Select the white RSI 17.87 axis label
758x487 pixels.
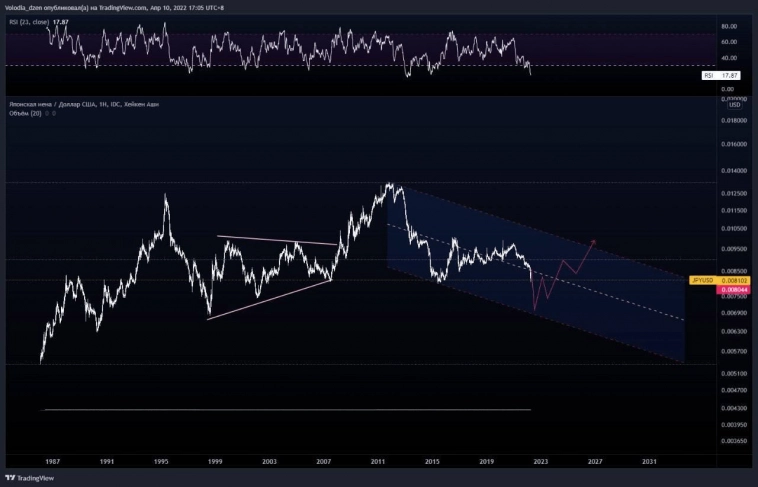(x=720, y=75)
